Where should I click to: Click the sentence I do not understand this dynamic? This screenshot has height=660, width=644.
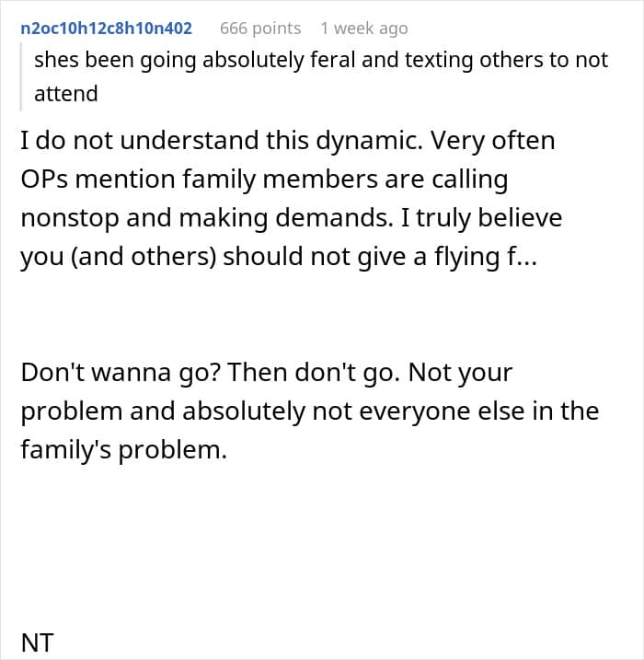222,140
